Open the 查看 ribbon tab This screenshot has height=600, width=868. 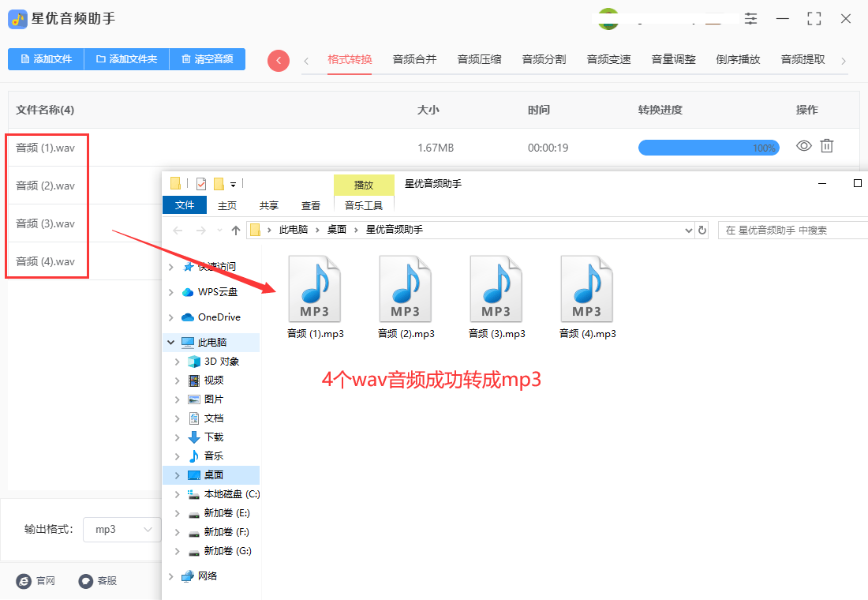click(x=311, y=205)
